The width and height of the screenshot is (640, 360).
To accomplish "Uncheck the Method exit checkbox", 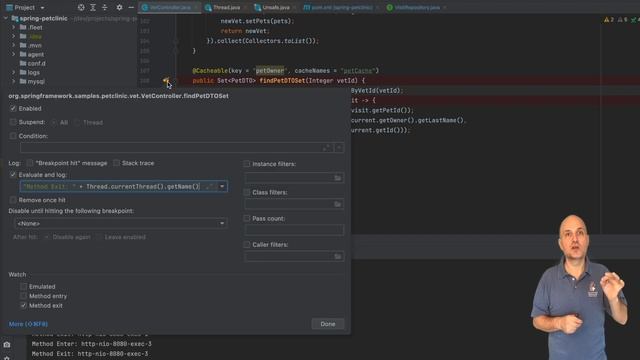I will 24,305.
